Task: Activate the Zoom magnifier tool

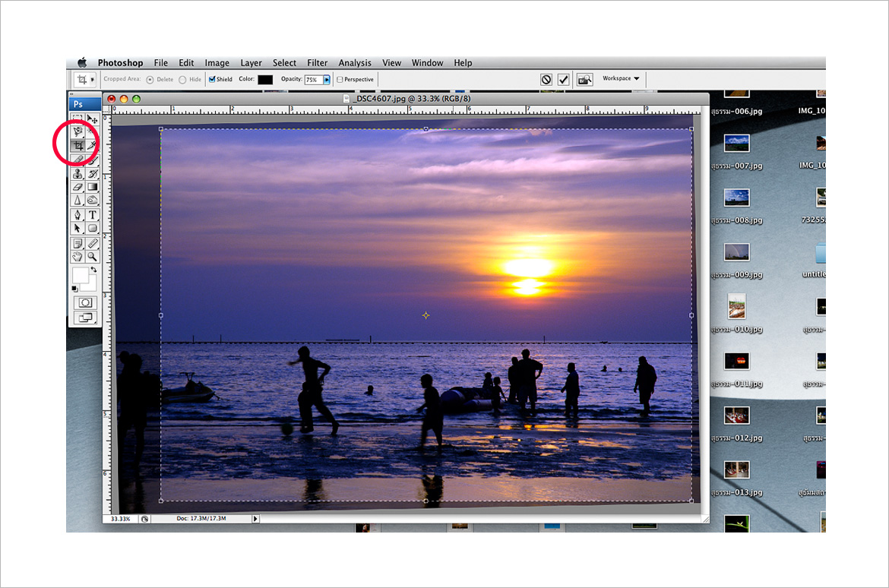Action: click(x=92, y=257)
